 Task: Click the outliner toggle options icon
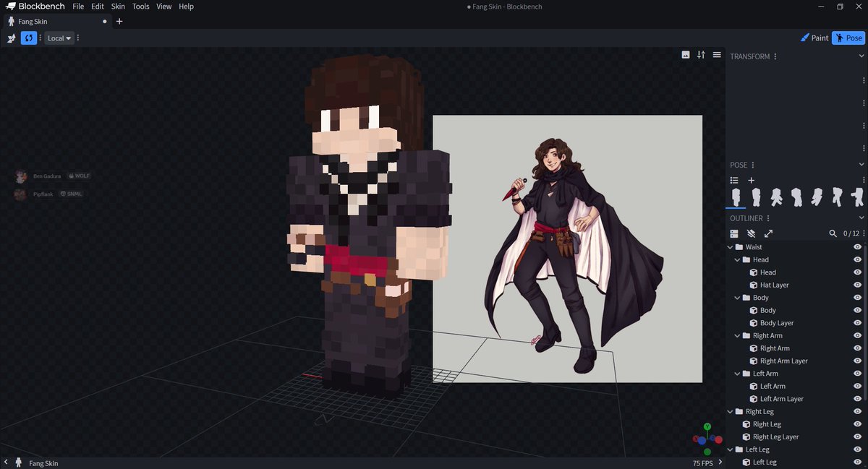click(734, 233)
